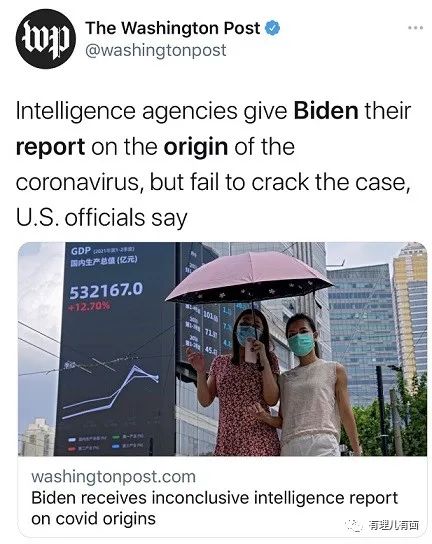The height and width of the screenshot is (544, 432).
Task: Click the line chart on the billboard
Action: pyautogui.click(x=111, y=392)
